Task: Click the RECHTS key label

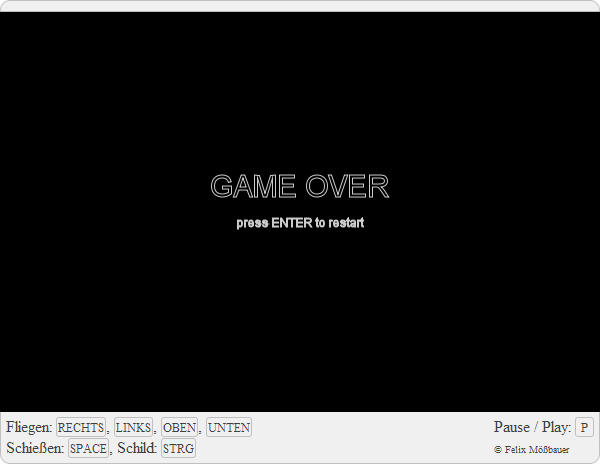Action: pos(81,427)
